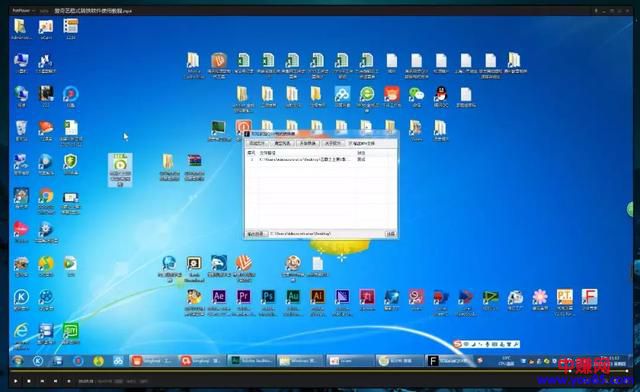Skip to next using the player's next button
The image size is (640, 392).
coord(56,381)
